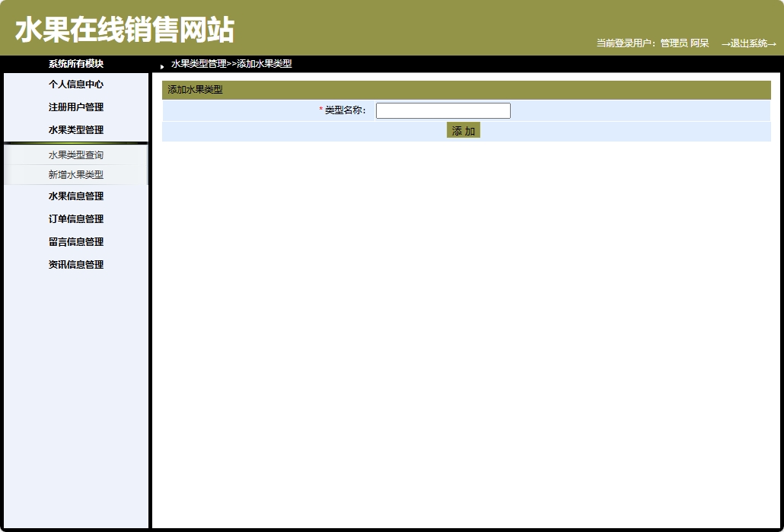Click the 水果在线销售网站 site title
Screen dimensions: 784x532
[x=125, y=26]
